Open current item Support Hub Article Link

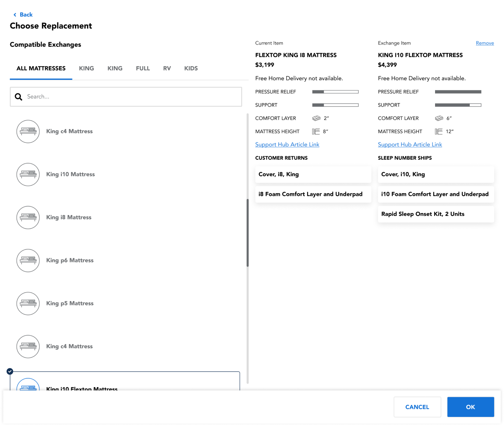[x=287, y=144]
